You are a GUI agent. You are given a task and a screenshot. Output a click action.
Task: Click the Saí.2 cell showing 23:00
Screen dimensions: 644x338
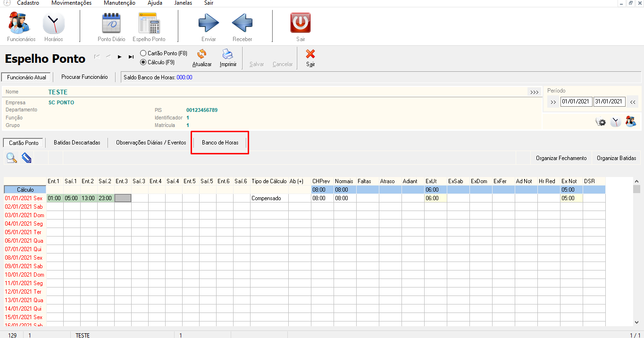pos(106,198)
